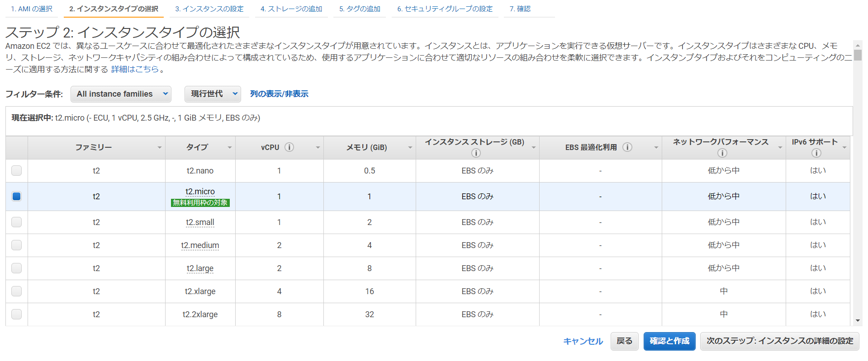The height and width of the screenshot is (361, 868).
Task: Go to the 4. ストレージの追加 tab
Action: click(291, 9)
